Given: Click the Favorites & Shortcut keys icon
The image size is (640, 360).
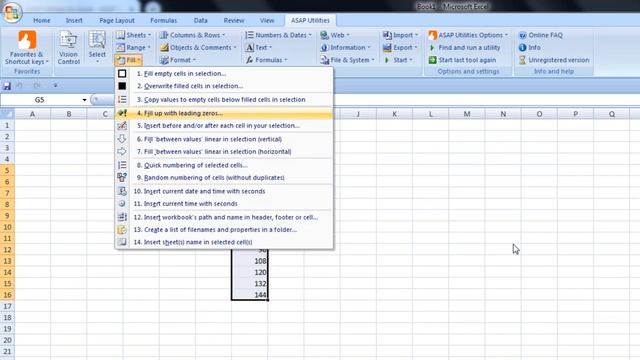Looking at the screenshot, I should pyautogui.click(x=27, y=40).
